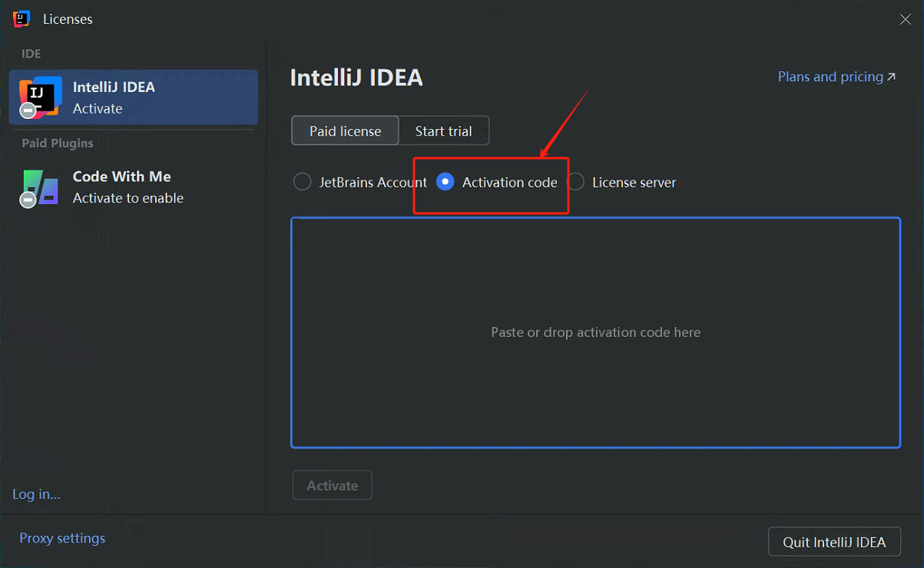Click the external-link arrow beside Plans and pricing
Image resolution: width=924 pixels, height=568 pixels.
(x=891, y=77)
